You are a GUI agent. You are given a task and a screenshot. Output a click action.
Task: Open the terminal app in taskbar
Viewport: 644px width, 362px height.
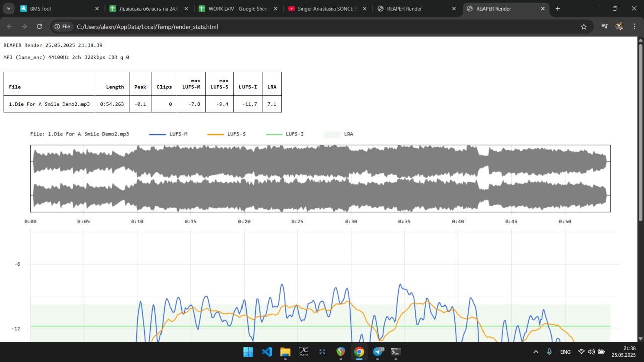pyautogui.click(x=396, y=352)
